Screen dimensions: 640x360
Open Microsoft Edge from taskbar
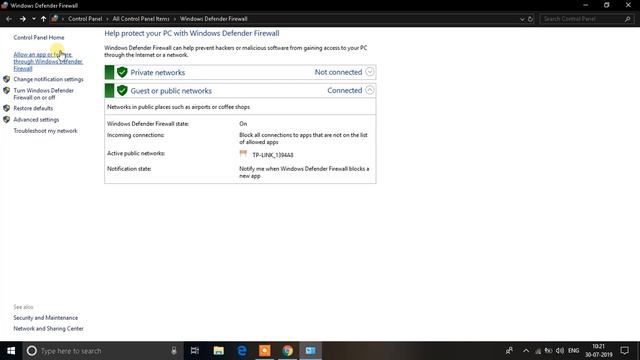[x=242, y=351]
